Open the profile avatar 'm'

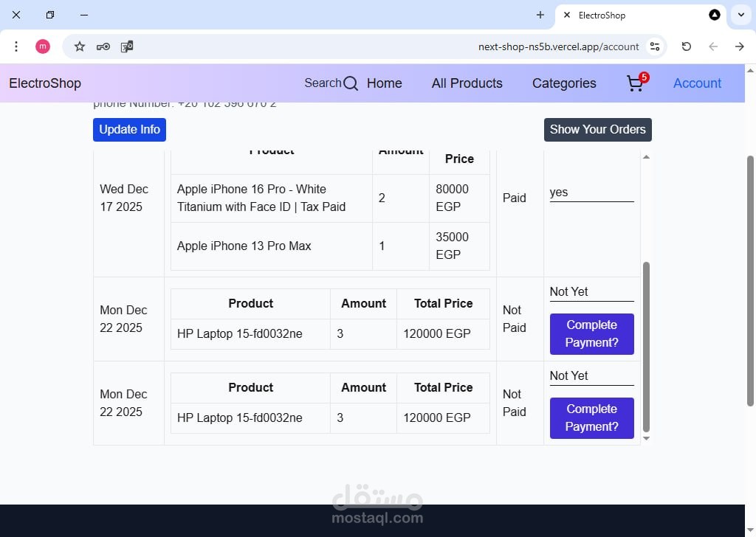pyautogui.click(x=42, y=46)
